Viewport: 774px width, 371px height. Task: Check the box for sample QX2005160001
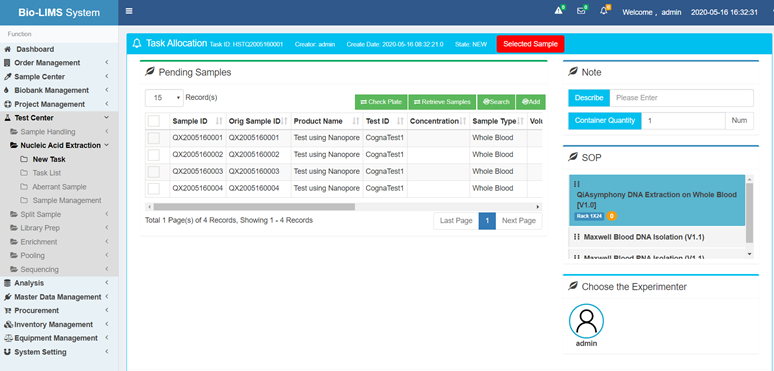pyautogui.click(x=154, y=138)
